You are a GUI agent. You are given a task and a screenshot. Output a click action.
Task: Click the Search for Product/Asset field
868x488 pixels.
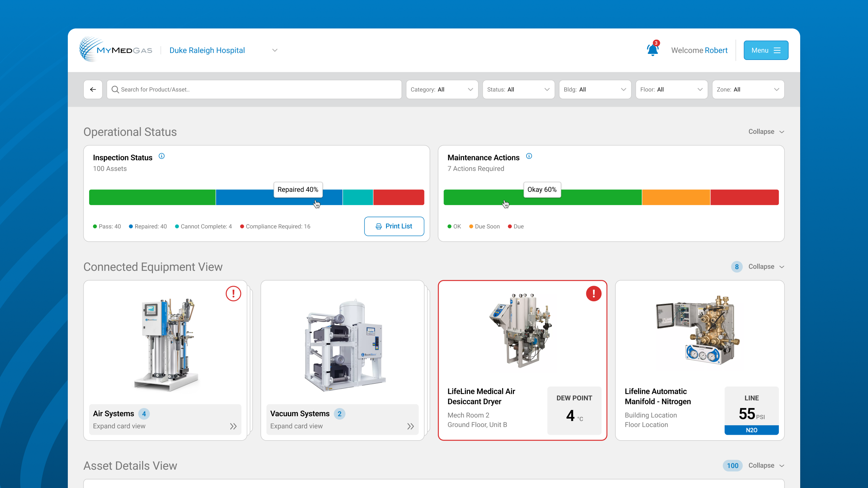(x=254, y=89)
